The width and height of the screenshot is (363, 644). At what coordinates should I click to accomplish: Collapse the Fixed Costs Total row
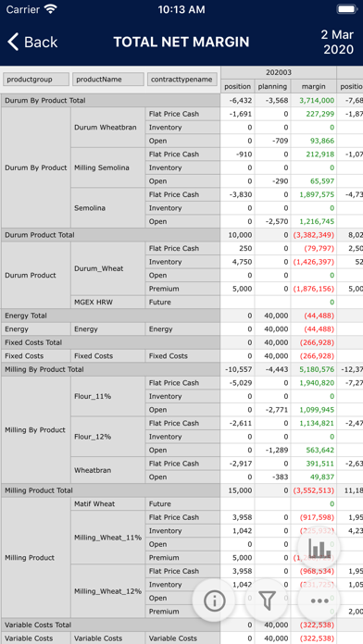click(x=111, y=342)
